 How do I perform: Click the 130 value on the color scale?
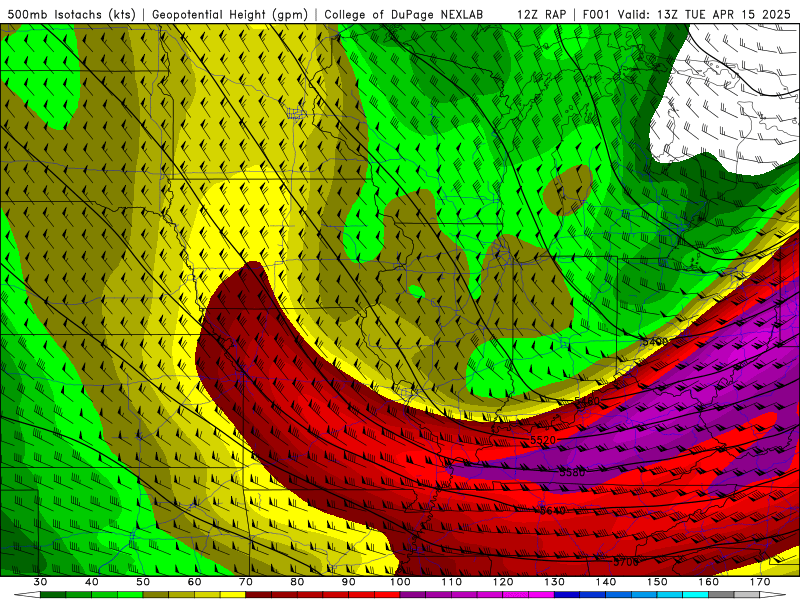coord(555,582)
